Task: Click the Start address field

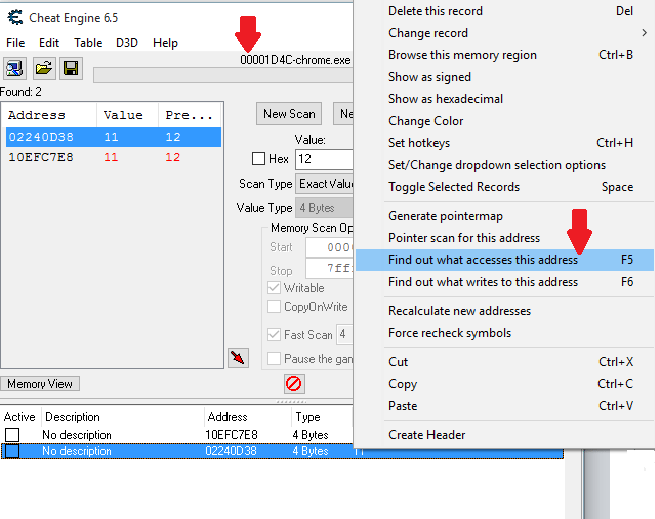Action: [329, 247]
